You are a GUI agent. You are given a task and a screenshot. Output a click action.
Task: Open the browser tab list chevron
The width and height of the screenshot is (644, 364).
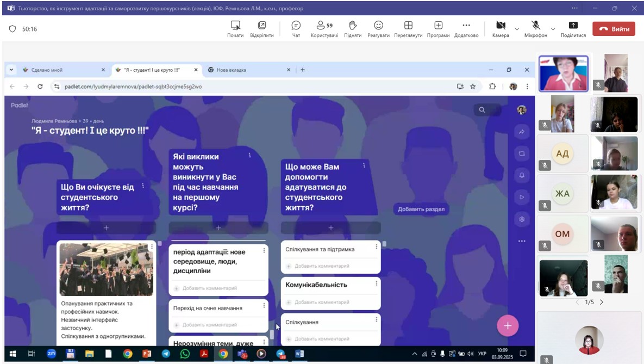[11, 70]
